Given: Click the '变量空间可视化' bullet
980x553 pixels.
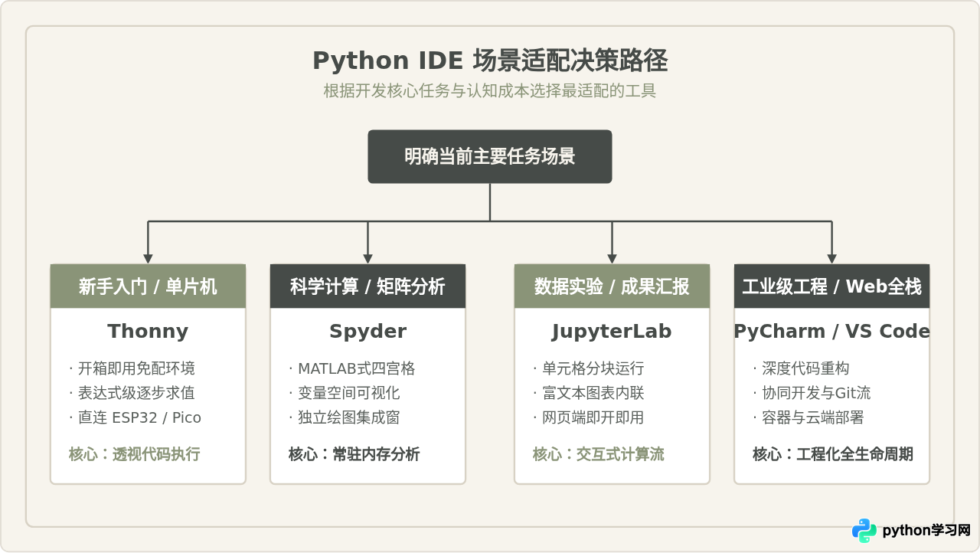Looking at the screenshot, I should 344,393.
